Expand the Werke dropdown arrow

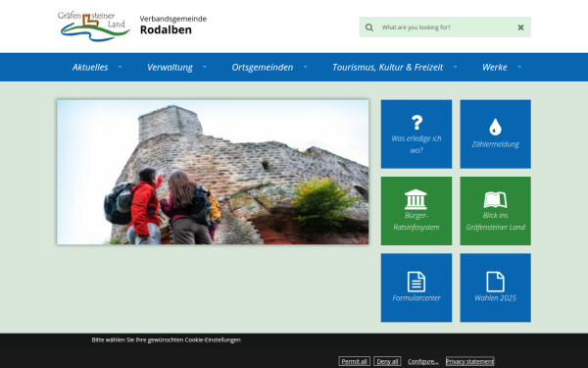(x=519, y=67)
